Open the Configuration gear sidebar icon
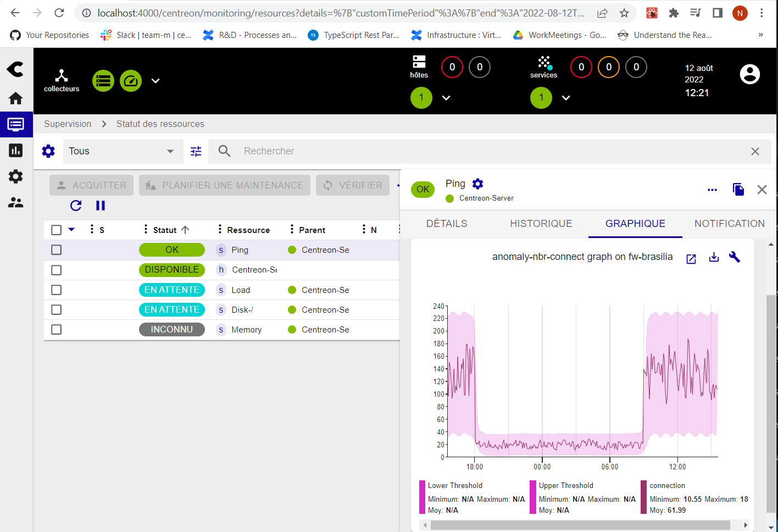The height and width of the screenshot is (532, 778). 15,176
